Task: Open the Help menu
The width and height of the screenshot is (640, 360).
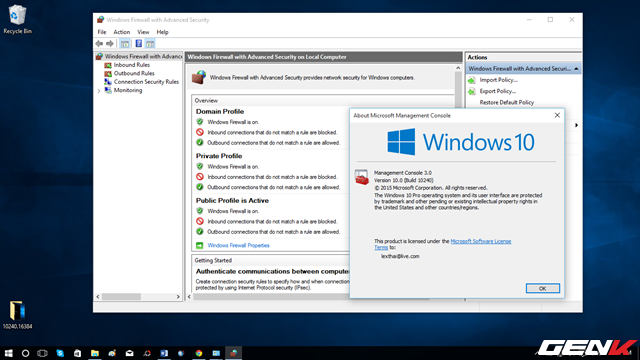Action: coord(162,32)
